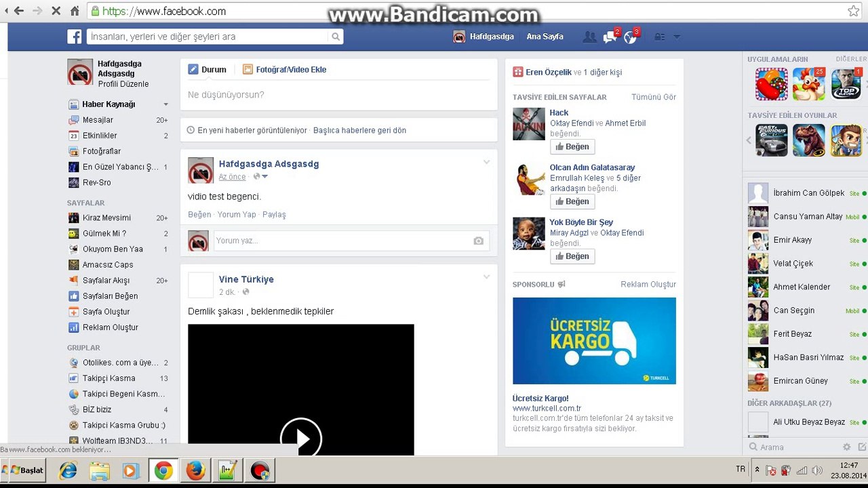
Task: Attach photo via comment camera icon
Action: (479, 241)
